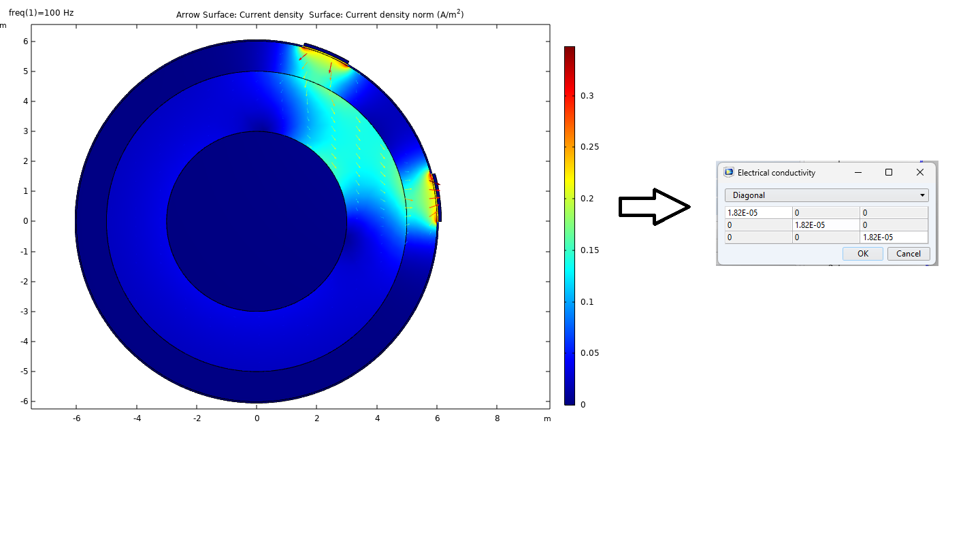
Task: Click the first-row last-column zero cell
Action: (x=894, y=213)
